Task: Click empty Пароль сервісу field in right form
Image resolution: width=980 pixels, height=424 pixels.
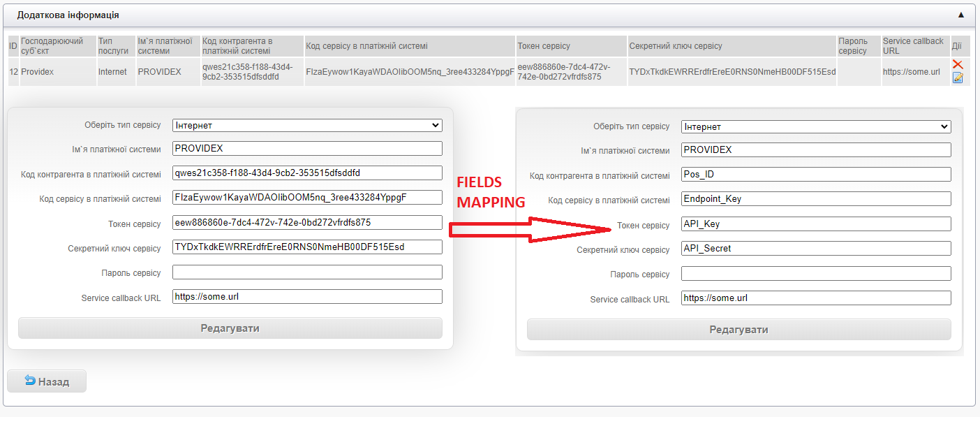Action: pyautogui.click(x=816, y=274)
